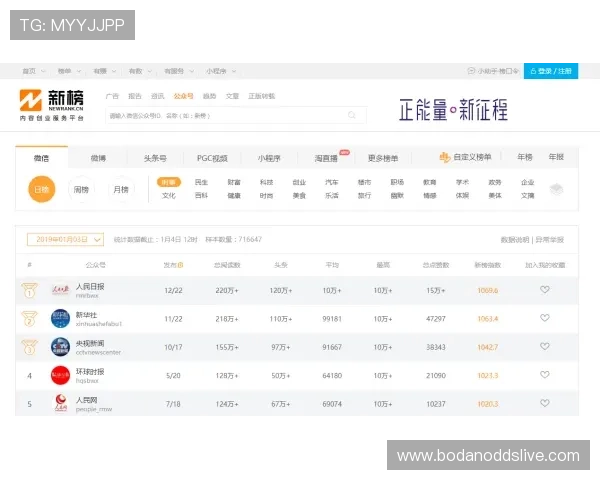Screen dimensions: 600x480
Task: Favorite 新华社 with heart icon
Action: 545,318
